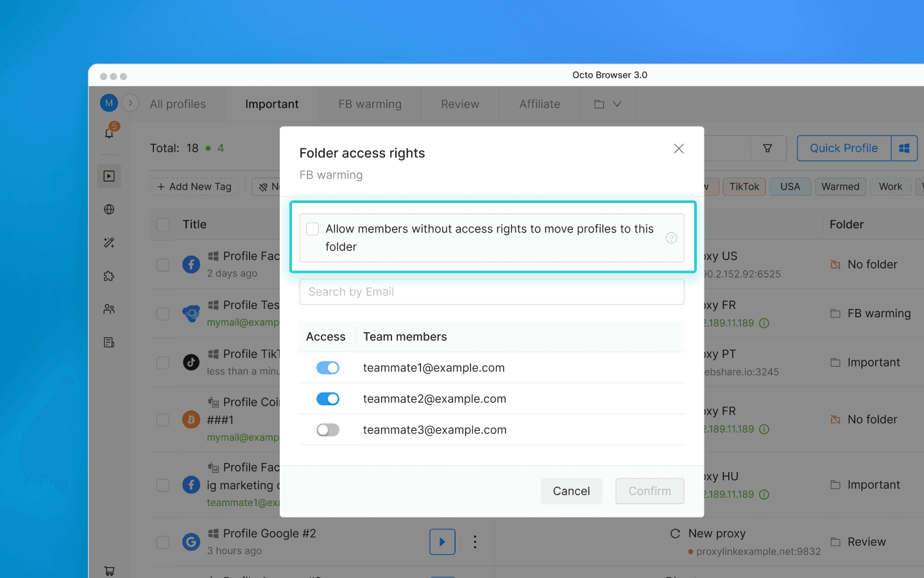Open the three-dot menu for Profile Google #2
Image resolution: width=924 pixels, height=578 pixels.
pyautogui.click(x=475, y=542)
